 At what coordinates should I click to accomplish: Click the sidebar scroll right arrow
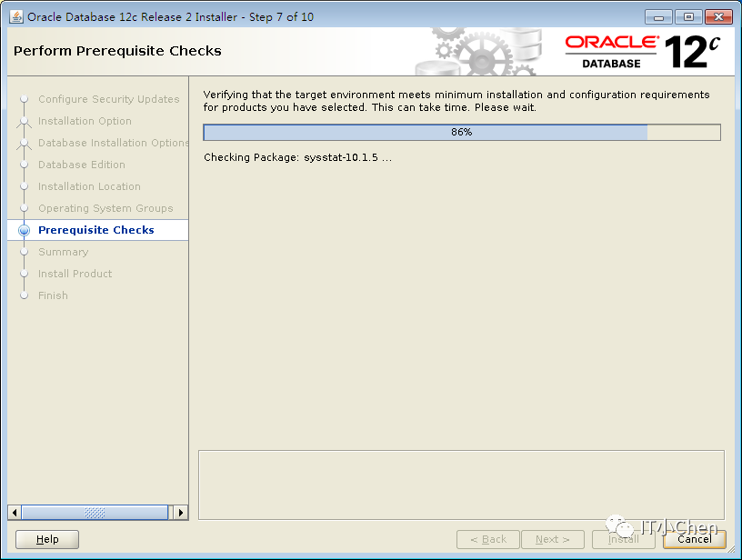pyautogui.click(x=180, y=512)
